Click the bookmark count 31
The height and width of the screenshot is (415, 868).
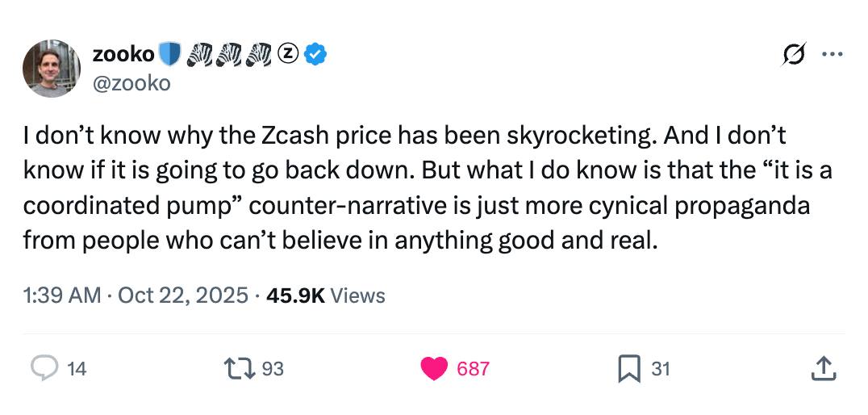tap(661, 369)
